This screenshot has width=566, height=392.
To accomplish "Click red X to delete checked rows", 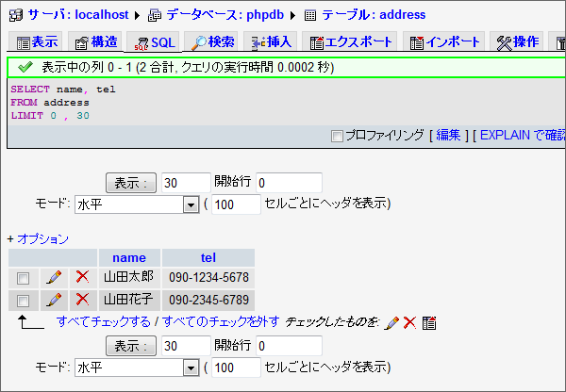I will tap(409, 322).
